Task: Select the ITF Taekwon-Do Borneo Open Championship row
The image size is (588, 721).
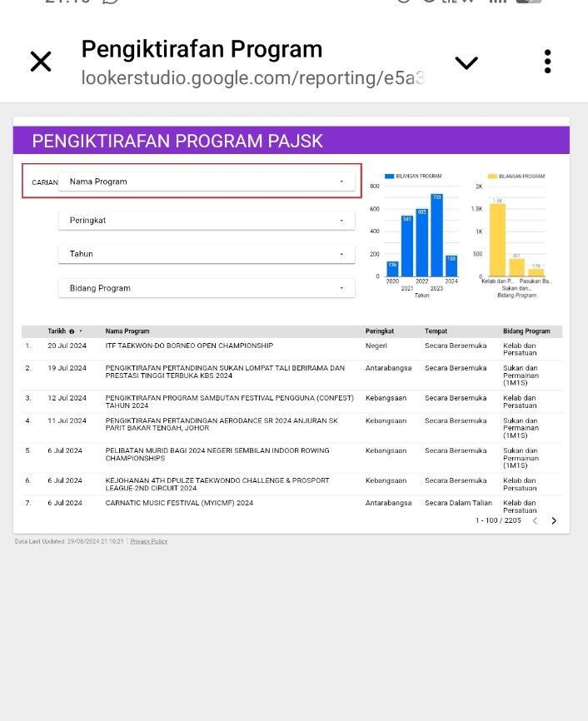Action: pyautogui.click(x=189, y=346)
